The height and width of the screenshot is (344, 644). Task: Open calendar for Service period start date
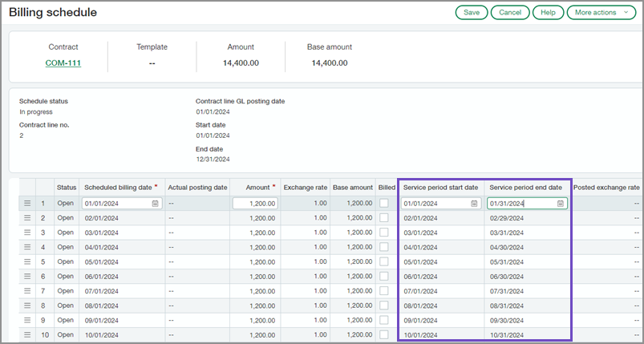[x=474, y=204]
